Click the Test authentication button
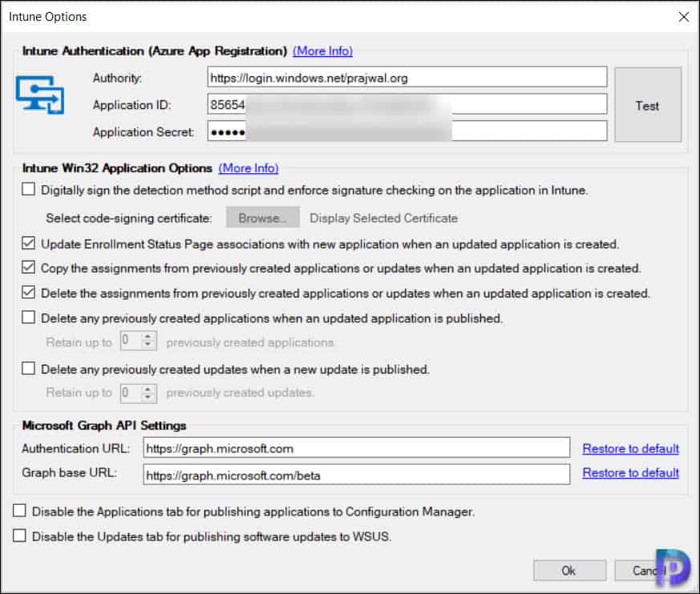The height and width of the screenshot is (594, 700). click(x=648, y=105)
